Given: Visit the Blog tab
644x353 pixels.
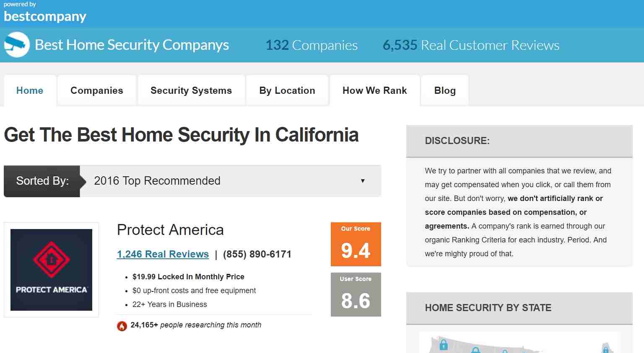Looking at the screenshot, I should click(x=445, y=90).
